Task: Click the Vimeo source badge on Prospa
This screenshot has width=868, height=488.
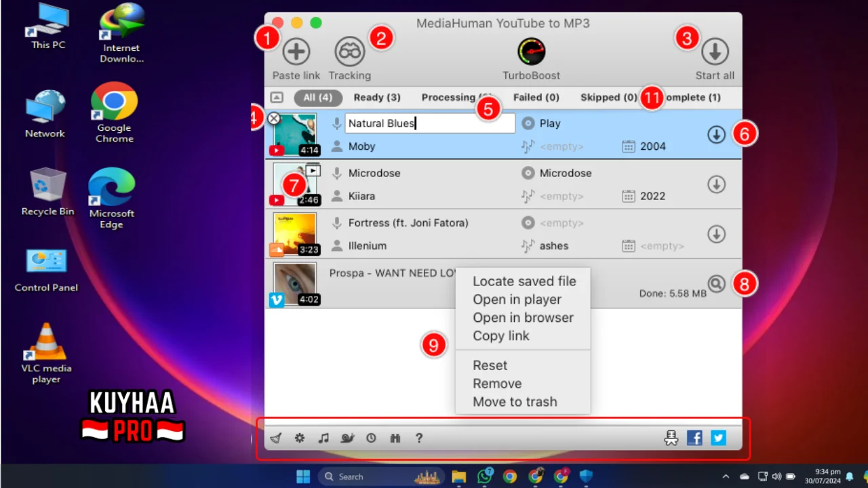Action: 277,300
